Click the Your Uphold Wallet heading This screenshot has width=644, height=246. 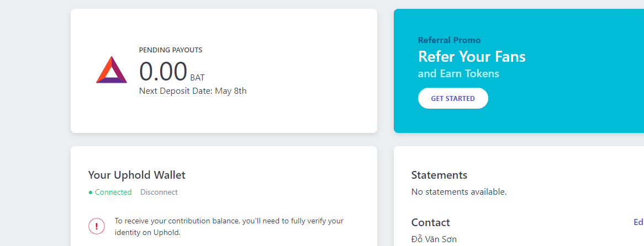click(136, 175)
